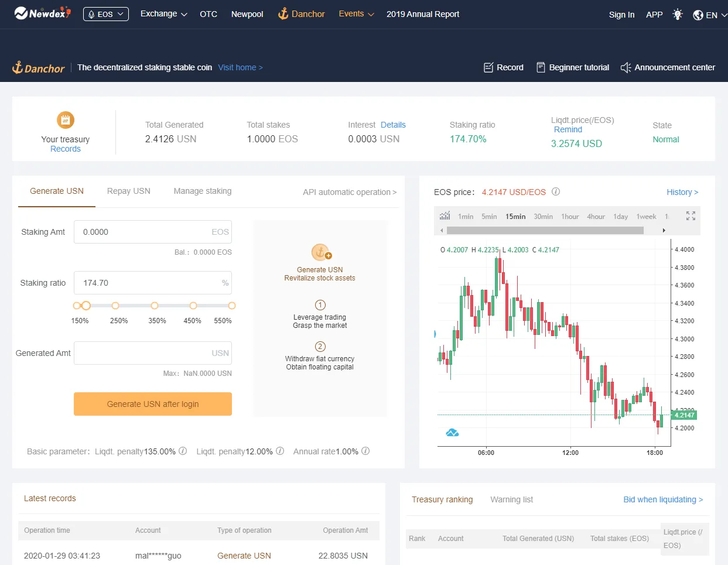728x565 pixels.
Task: Select the 4hour chart interval
Action: (596, 217)
